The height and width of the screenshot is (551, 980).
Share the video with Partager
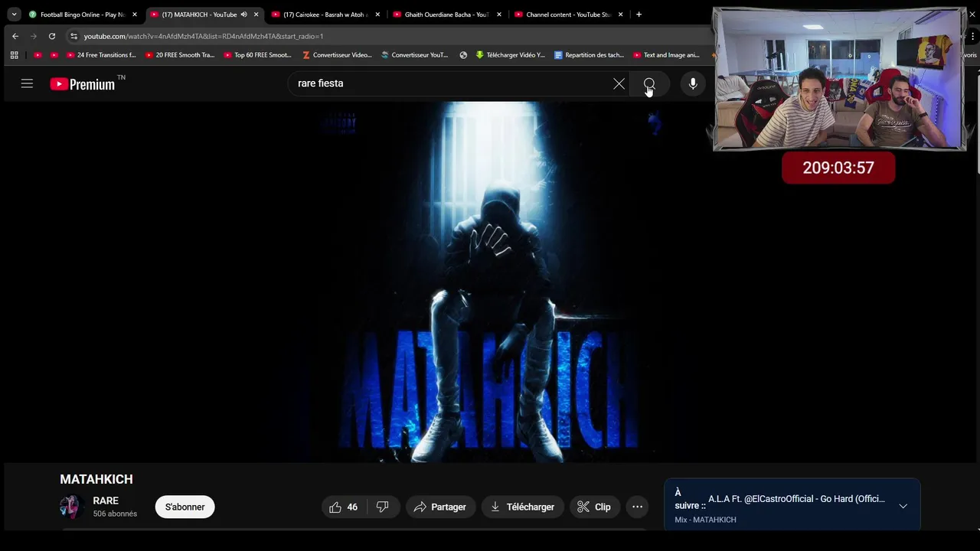440,507
